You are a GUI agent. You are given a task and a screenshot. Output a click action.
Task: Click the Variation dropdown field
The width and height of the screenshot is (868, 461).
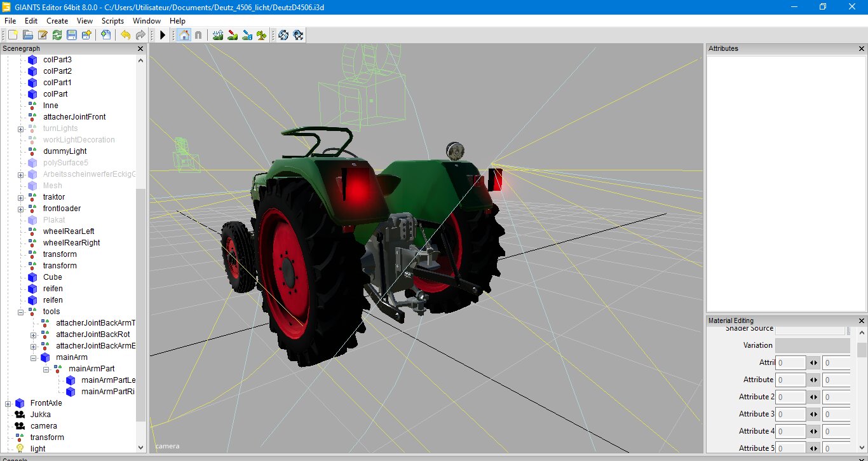tap(813, 345)
